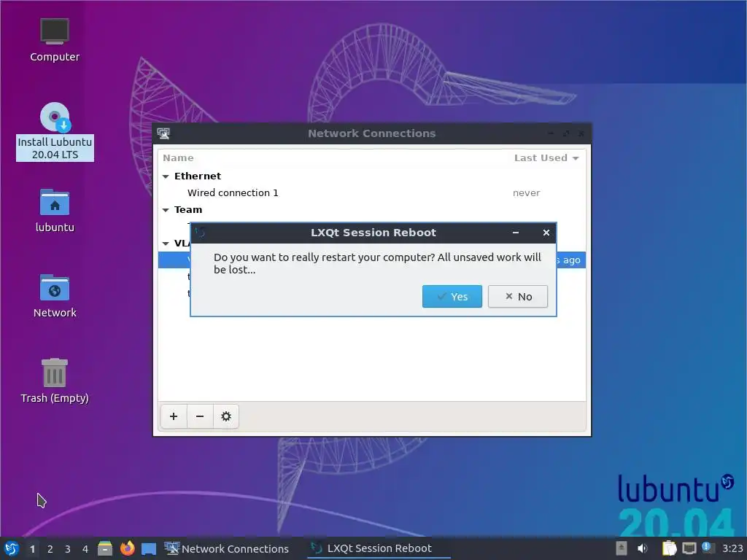The width and height of the screenshot is (747, 560).
Task: Click the show desktop panel icon
Action: tap(149, 549)
